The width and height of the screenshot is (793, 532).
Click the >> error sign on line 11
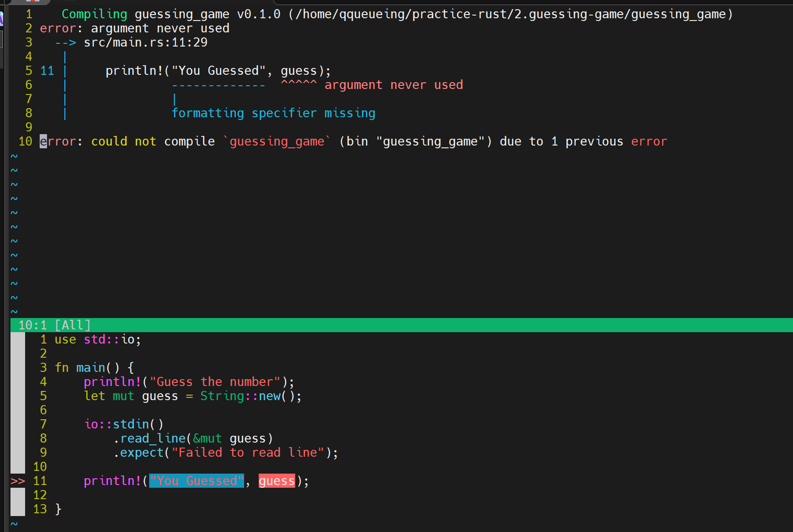18,481
